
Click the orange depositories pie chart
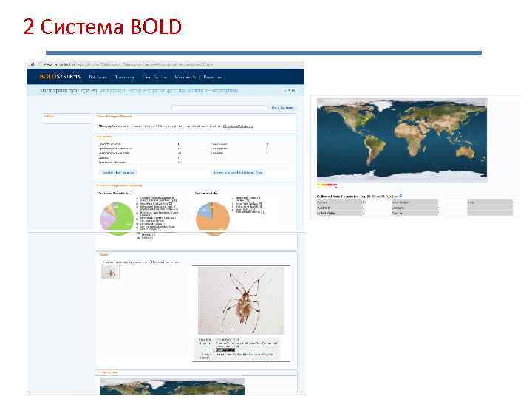[x=213, y=219]
